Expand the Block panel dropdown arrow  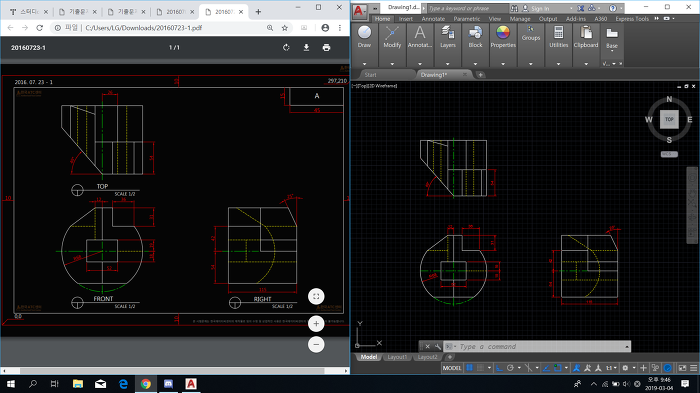pyautogui.click(x=475, y=64)
